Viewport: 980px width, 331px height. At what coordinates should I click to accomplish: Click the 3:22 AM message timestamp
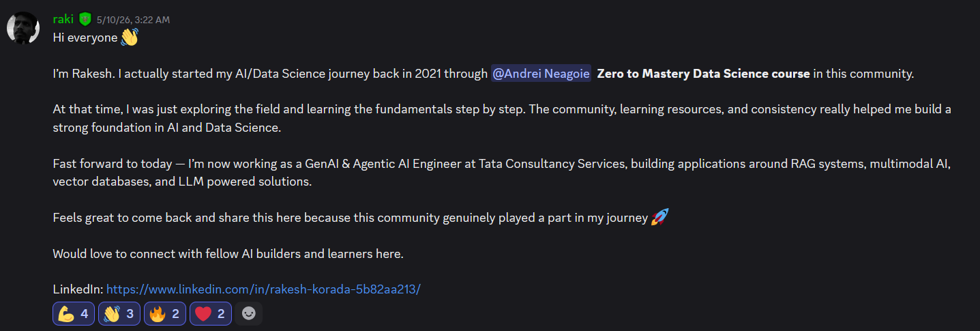[x=133, y=20]
